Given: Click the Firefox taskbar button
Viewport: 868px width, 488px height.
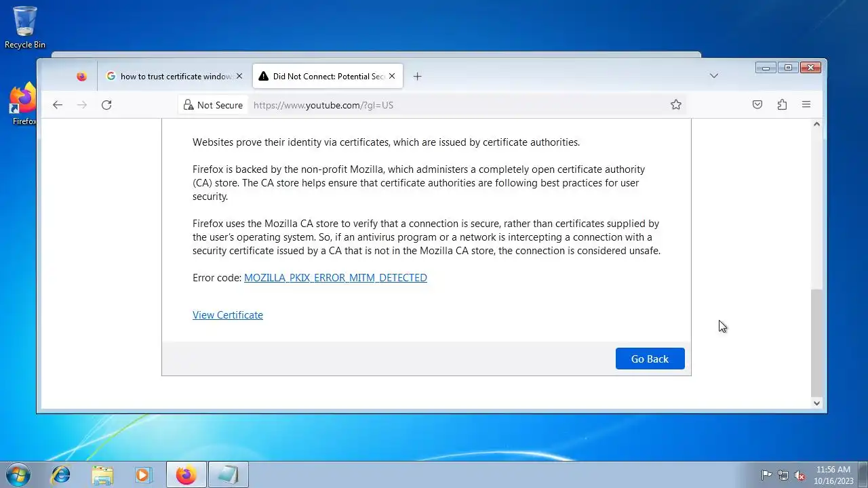Looking at the screenshot, I should [x=186, y=475].
